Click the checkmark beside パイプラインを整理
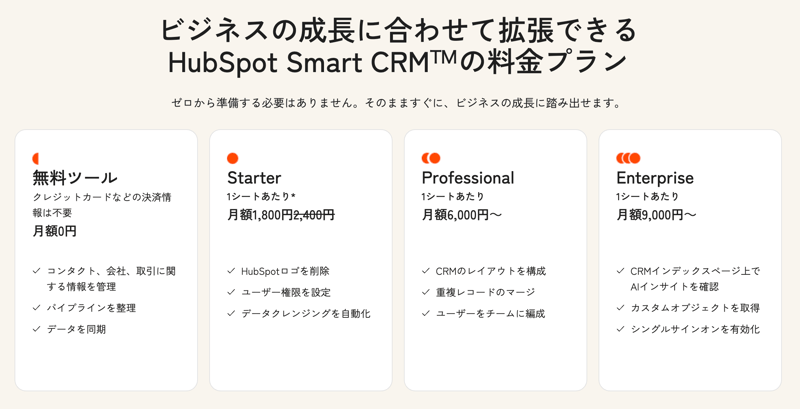This screenshot has height=409, width=800. tap(37, 308)
